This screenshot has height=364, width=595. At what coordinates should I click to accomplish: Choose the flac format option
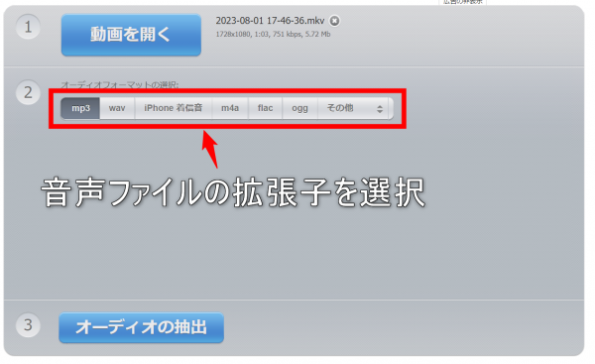pos(265,108)
